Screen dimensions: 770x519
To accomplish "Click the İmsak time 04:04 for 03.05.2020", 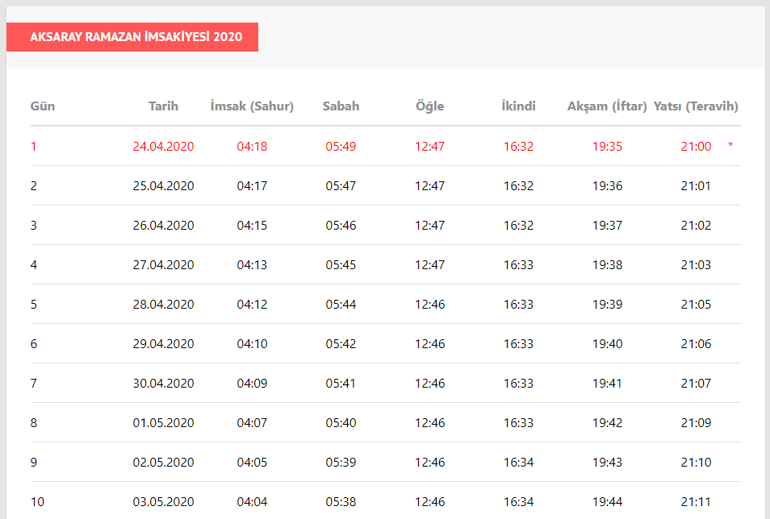I will click(x=252, y=502).
